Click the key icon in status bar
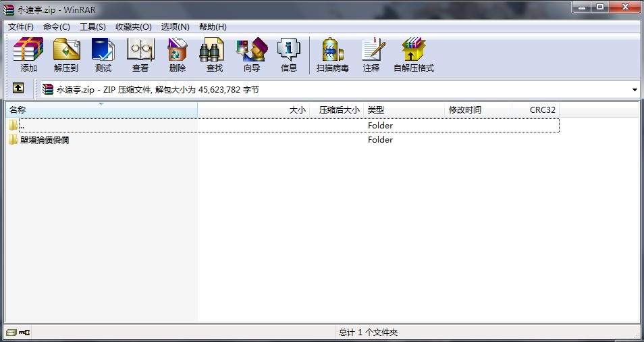644x342 pixels. click(x=24, y=332)
